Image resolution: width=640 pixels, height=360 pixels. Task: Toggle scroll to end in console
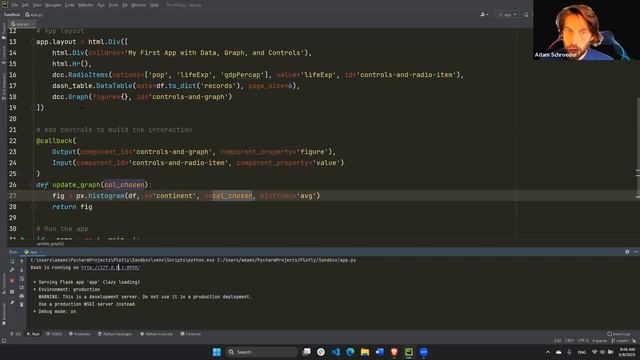(22, 287)
